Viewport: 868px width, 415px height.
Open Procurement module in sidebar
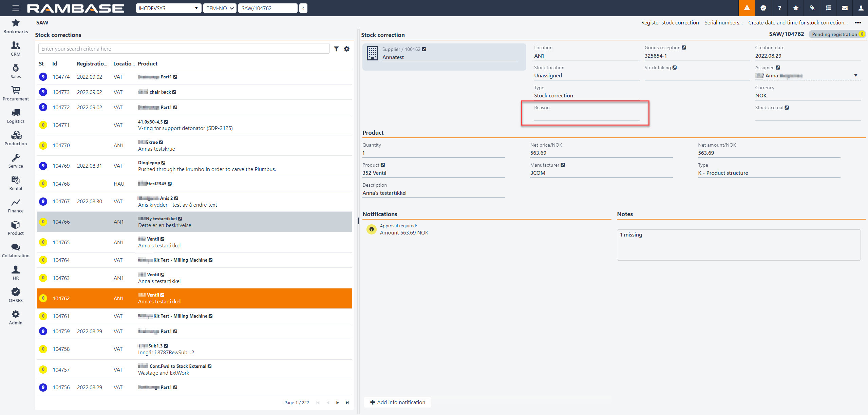[16, 93]
